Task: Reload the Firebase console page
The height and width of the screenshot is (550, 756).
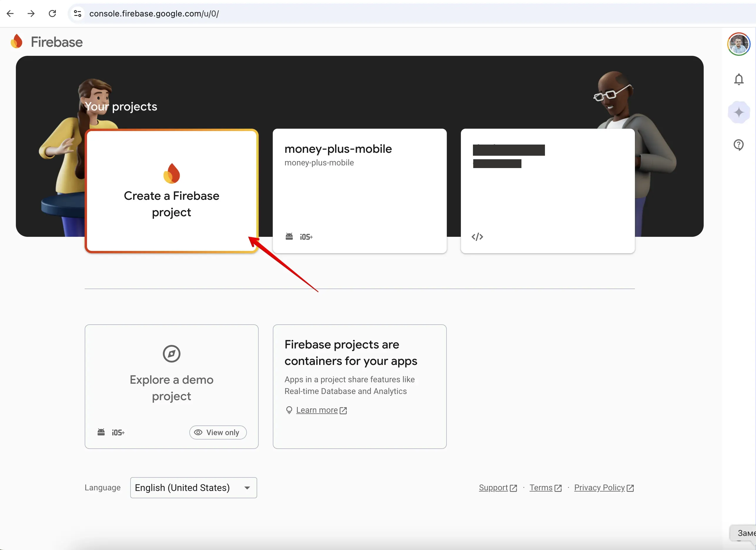Action: click(52, 13)
